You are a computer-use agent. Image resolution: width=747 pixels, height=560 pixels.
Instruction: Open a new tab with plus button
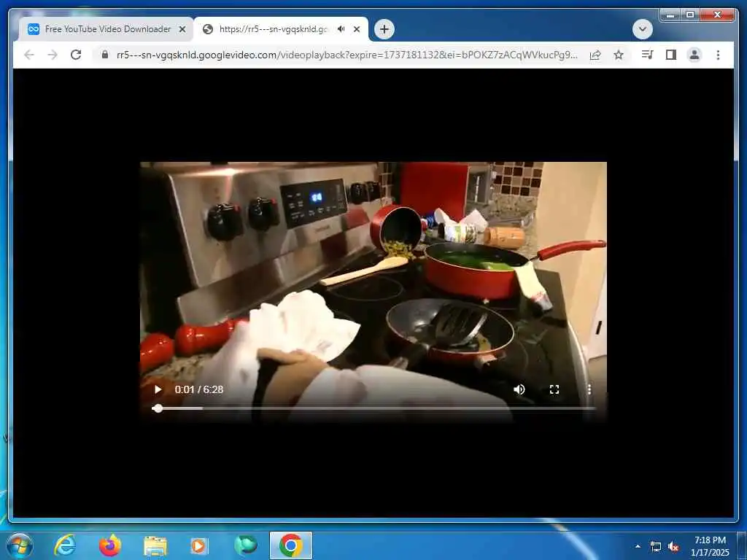384,29
